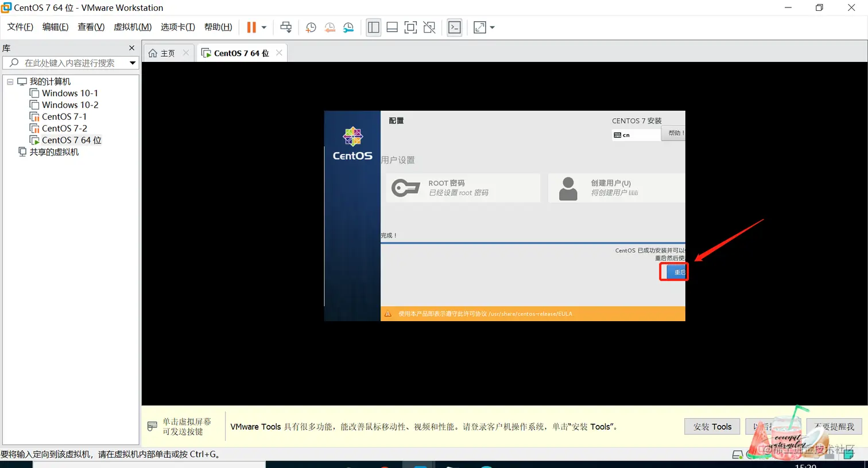This screenshot has width=868, height=468.
Task: Close the library panel with X
Action: 131,48
